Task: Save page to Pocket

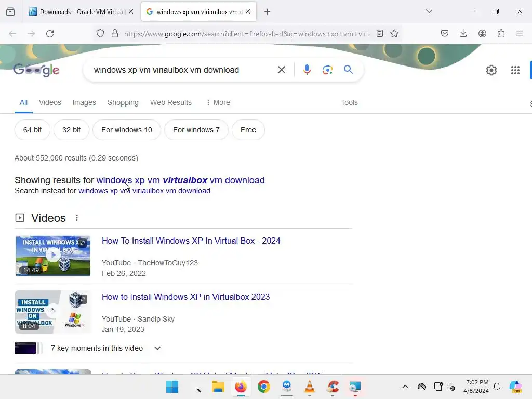Action: click(445, 33)
